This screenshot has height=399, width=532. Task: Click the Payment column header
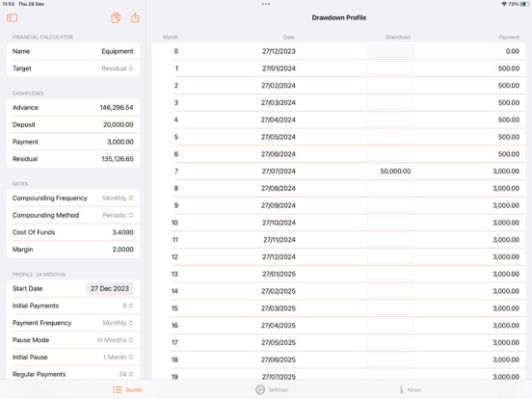tap(509, 37)
